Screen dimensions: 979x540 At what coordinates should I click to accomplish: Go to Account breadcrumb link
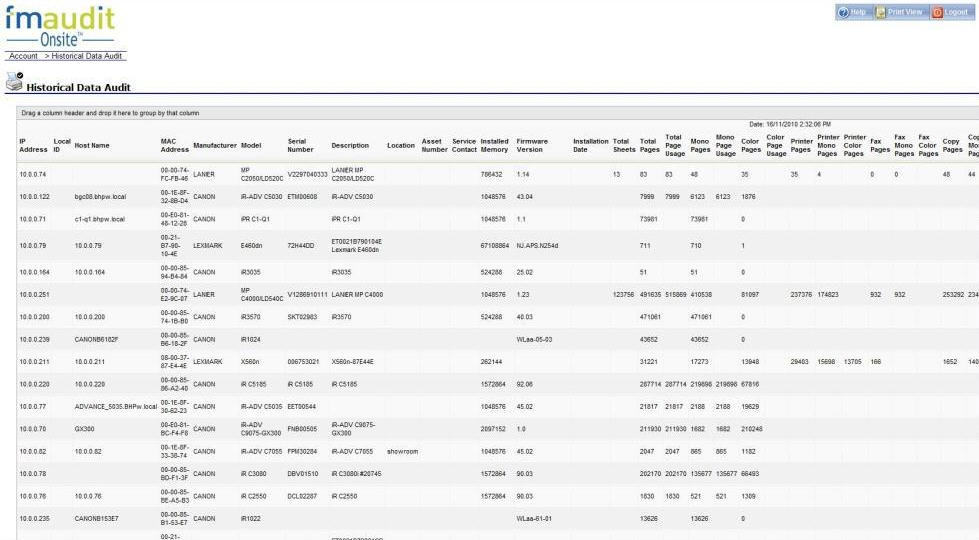[23, 56]
